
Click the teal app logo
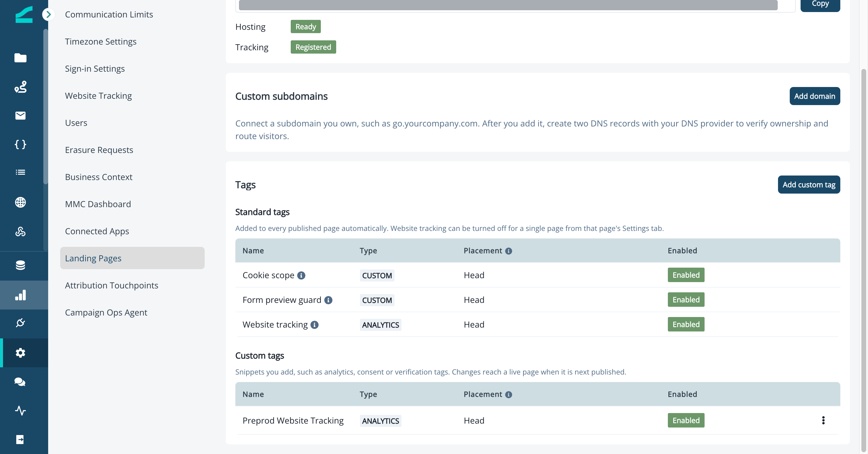(24, 14)
